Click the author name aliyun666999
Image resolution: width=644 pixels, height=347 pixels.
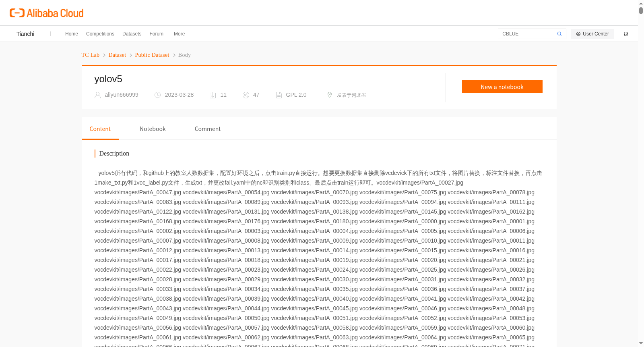(122, 95)
